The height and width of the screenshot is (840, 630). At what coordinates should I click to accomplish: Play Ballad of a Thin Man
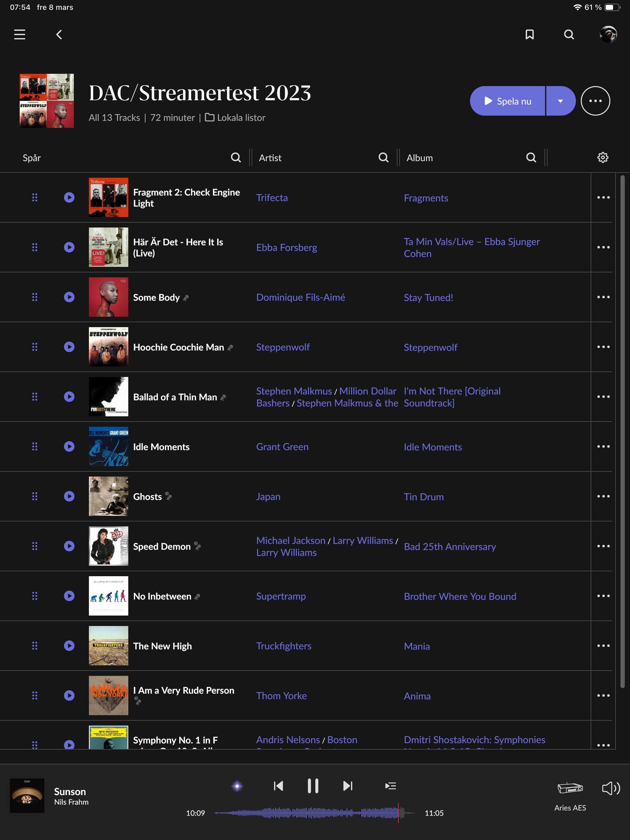[x=69, y=396]
